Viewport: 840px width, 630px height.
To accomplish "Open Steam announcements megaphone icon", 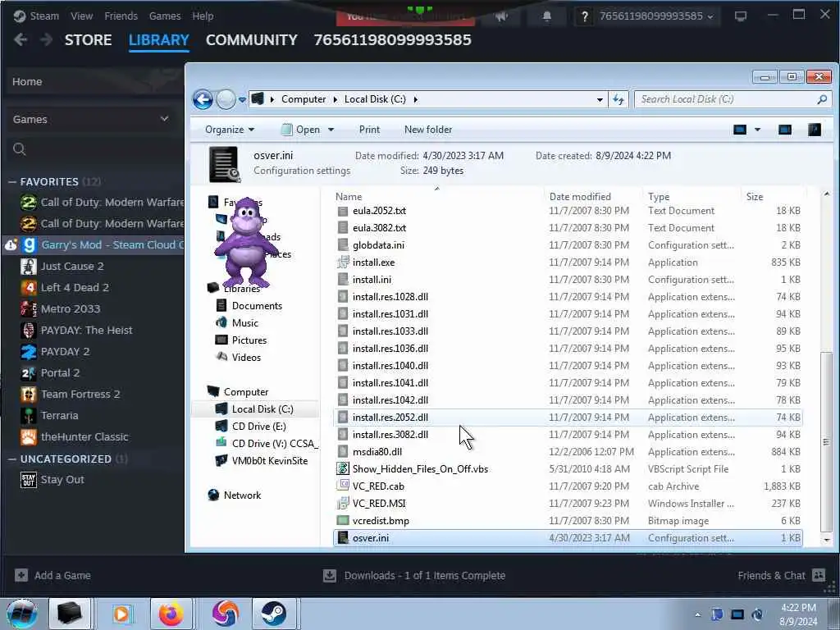I will pos(501,16).
